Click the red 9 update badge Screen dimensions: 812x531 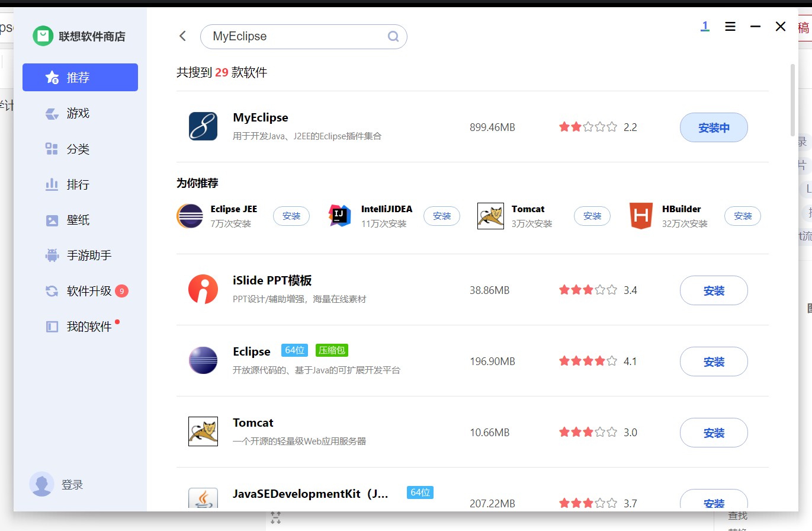(x=121, y=291)
